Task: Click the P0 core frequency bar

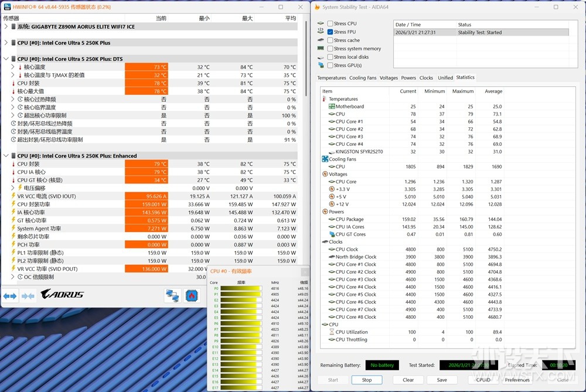Action: click(241, 288)
